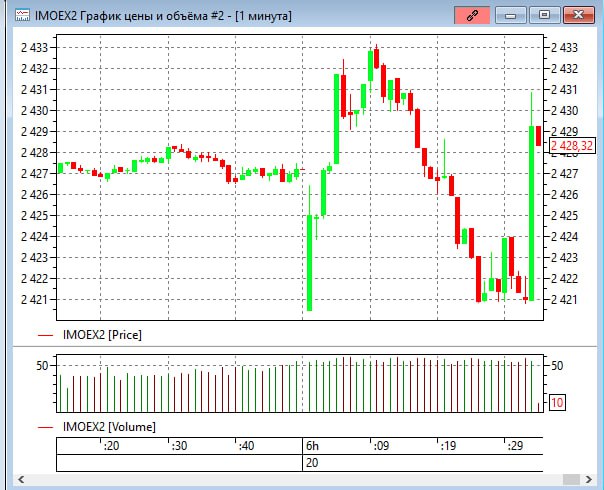Screen dimensions: 604x490
Task: Click the IMOEX2 [Volume] legend label
Action: pyautogui.click(x=109, y=427)
